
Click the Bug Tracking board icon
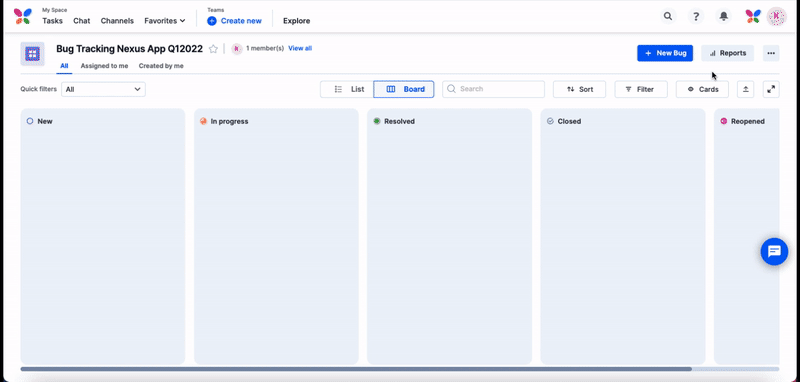[x=32, y=54]
